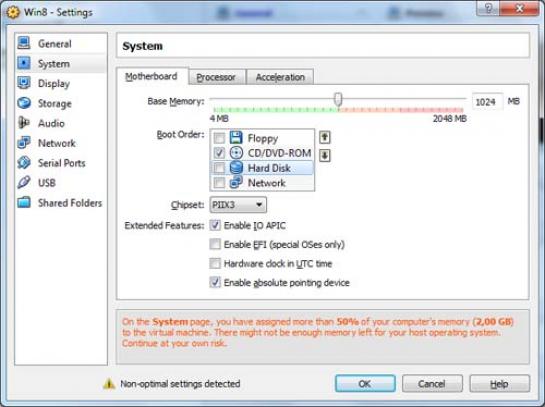Select the Shared Folders icon
The image size is (545, 407).
point(24,202)
